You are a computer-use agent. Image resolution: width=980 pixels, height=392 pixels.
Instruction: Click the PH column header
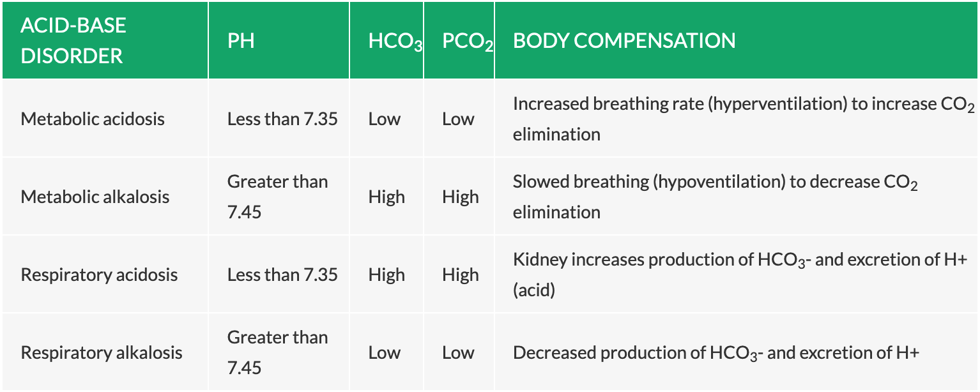(241, 41)
